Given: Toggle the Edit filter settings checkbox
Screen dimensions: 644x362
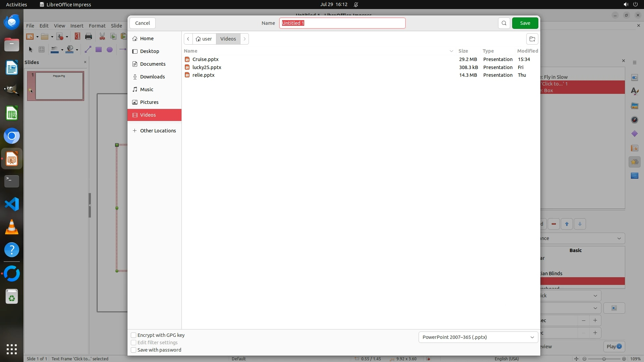Looking at the screenshot, I should pos(133,343).
